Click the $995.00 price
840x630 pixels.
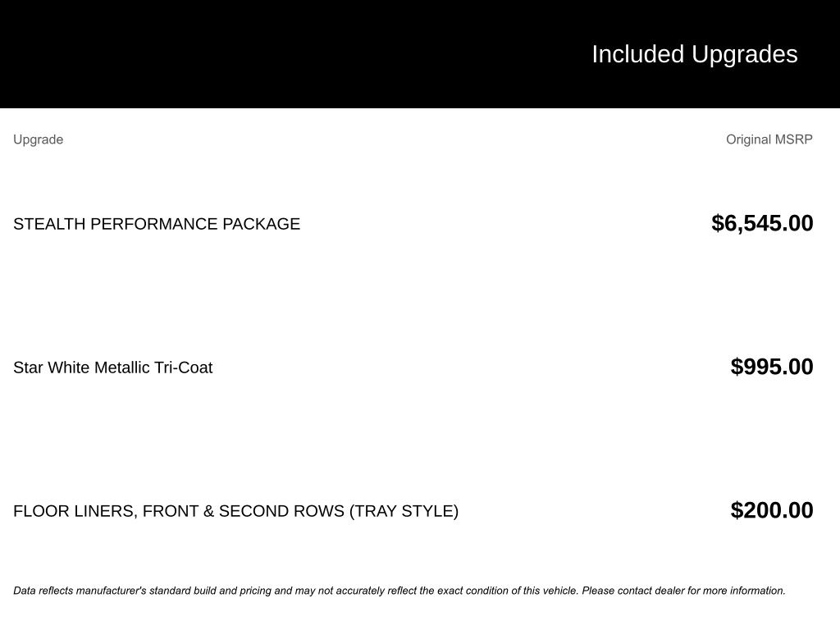click(x=772, y=367)
